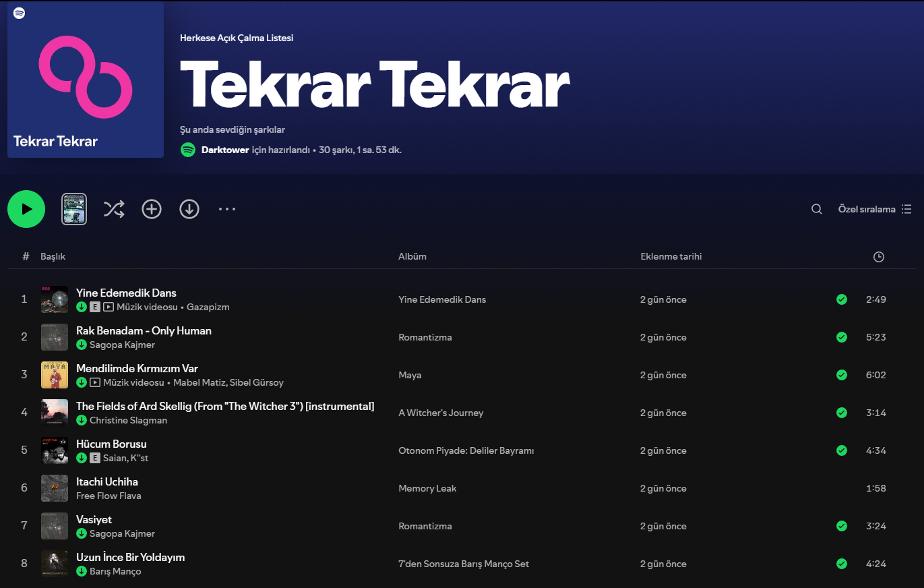
Task: Select the track Itachi Uchiha
Action: pyautogui.click(x=107, y=481)
